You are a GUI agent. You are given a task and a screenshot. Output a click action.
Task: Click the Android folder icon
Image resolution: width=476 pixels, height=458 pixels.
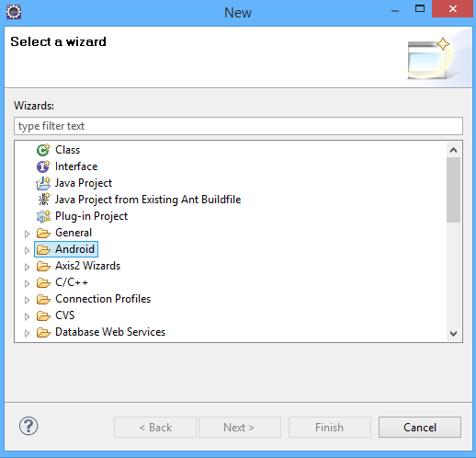pyautogui.click(x=43, y=249)
